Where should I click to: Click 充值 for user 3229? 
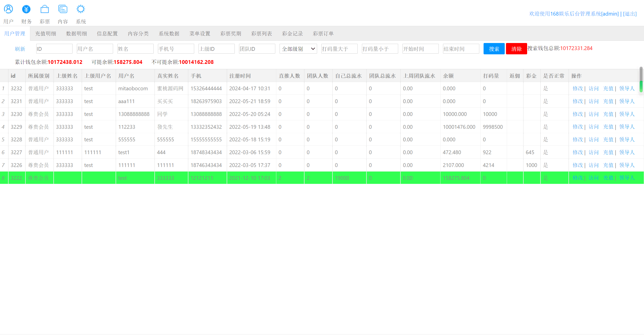608,127
